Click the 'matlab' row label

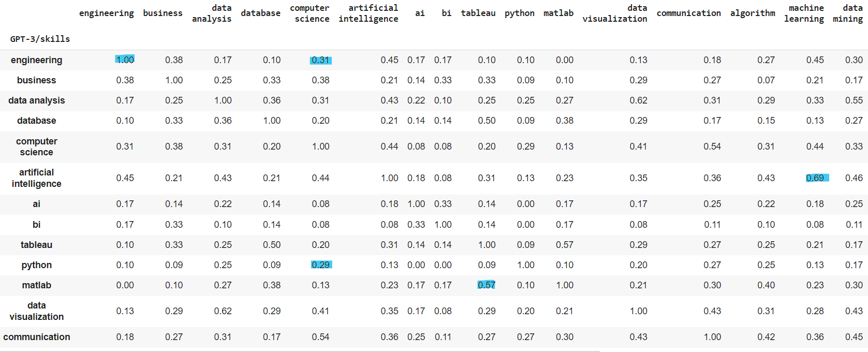pyautogui.click(x=36, y=285)
